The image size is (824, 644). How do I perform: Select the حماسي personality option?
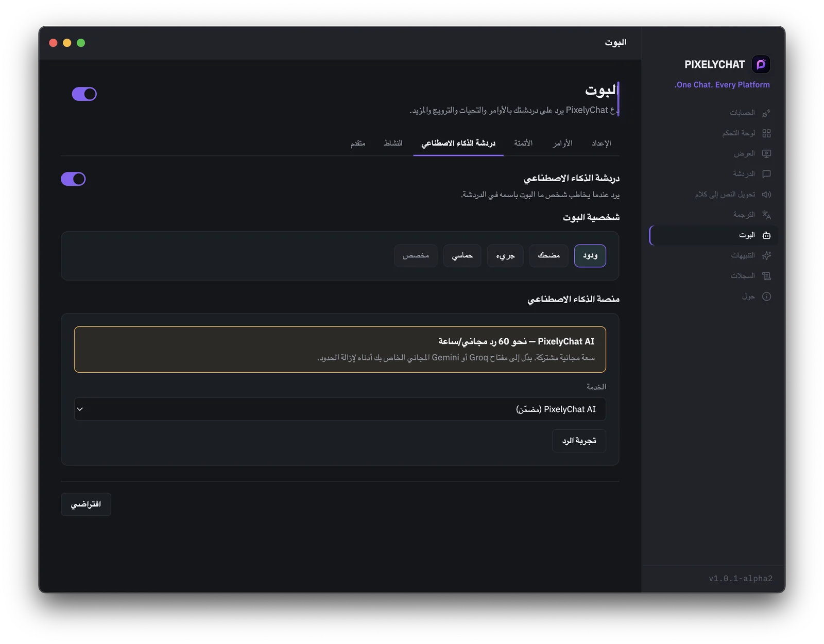pos(462,256)
